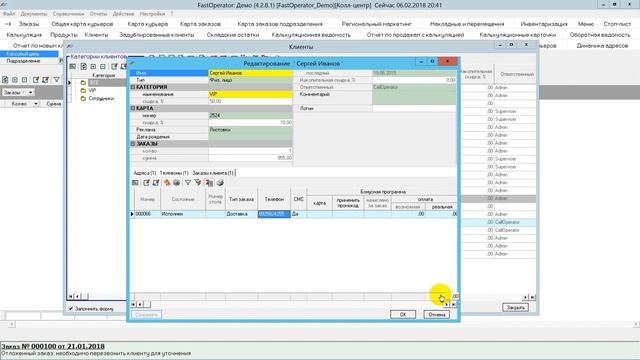Open Задублированные клиенты
This screenshot has height=360, width=640.
(157, 35)
